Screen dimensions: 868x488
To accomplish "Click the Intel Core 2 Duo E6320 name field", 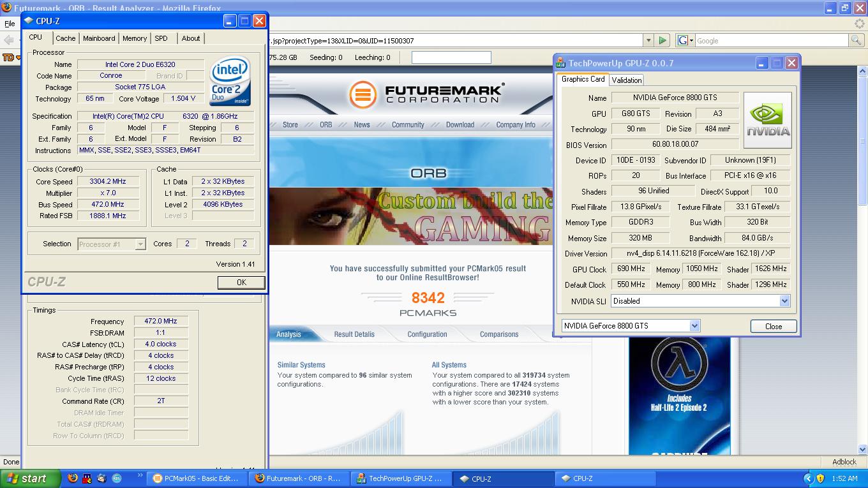I will [x=140, y=64].
